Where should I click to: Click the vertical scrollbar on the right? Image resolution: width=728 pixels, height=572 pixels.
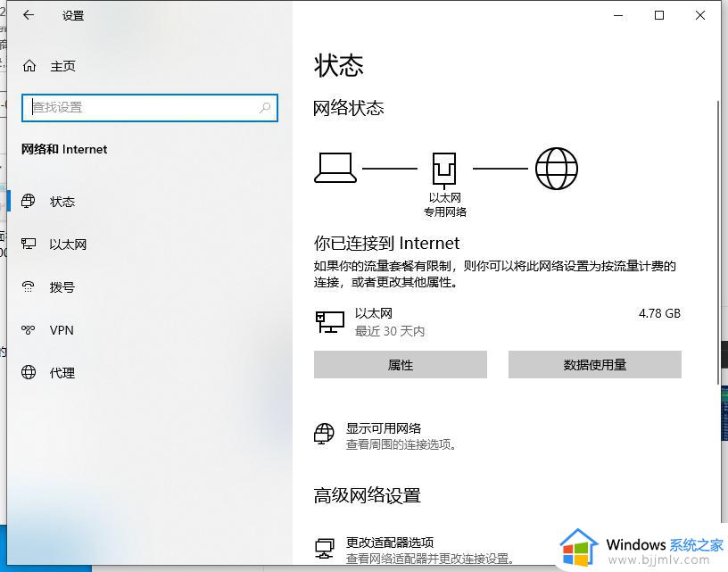click(x=718, y=242)
